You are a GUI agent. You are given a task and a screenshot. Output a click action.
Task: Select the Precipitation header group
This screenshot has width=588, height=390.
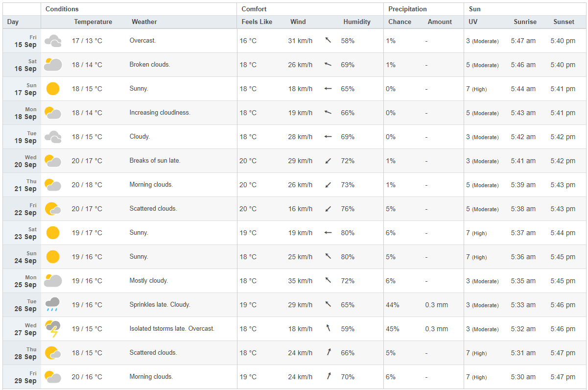(x=407, y=9)
